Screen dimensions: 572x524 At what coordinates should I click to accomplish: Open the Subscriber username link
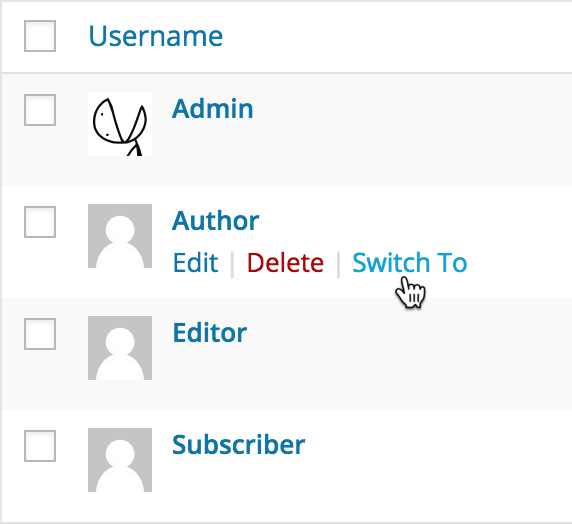pos(239,445)
